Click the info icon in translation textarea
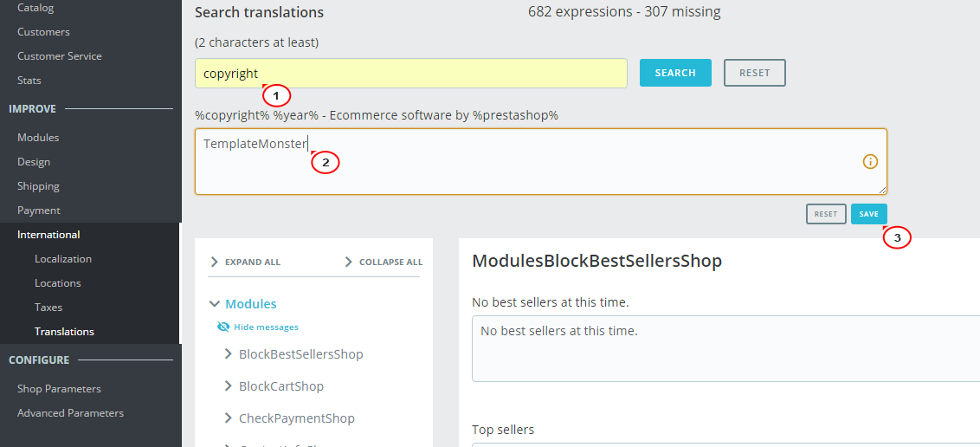The width and height of the screenshot is (980, 447). pyautogui.click(x=870, y=162)
